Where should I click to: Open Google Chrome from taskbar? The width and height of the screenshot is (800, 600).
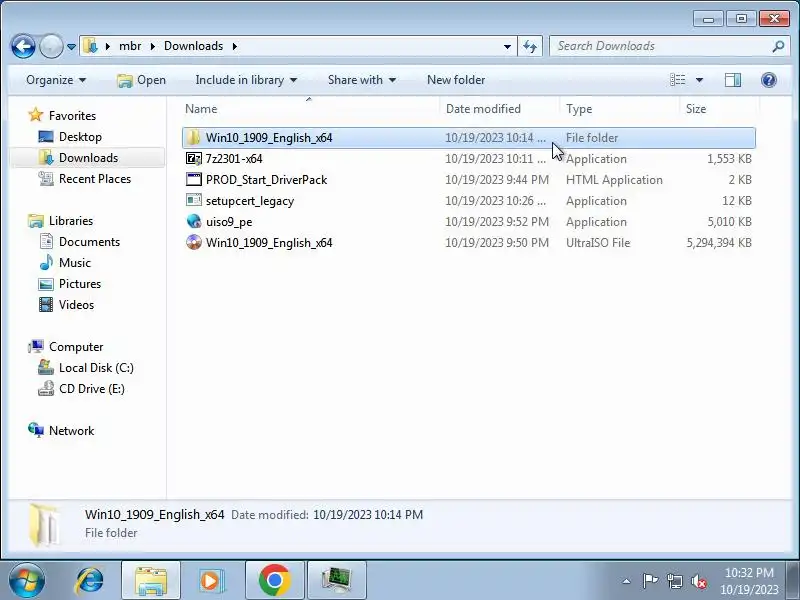coord(274,581)
